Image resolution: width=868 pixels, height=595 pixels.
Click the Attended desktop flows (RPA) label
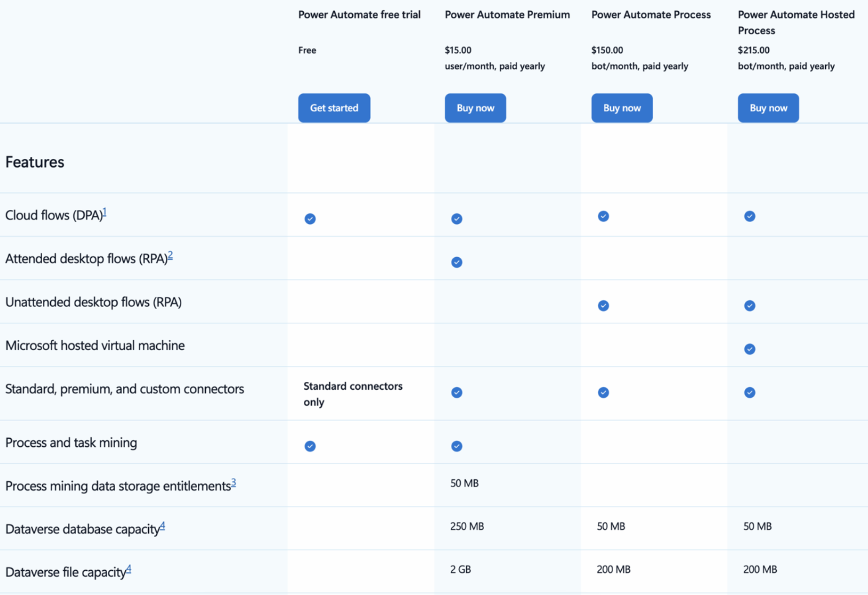[x=87, y=259]
